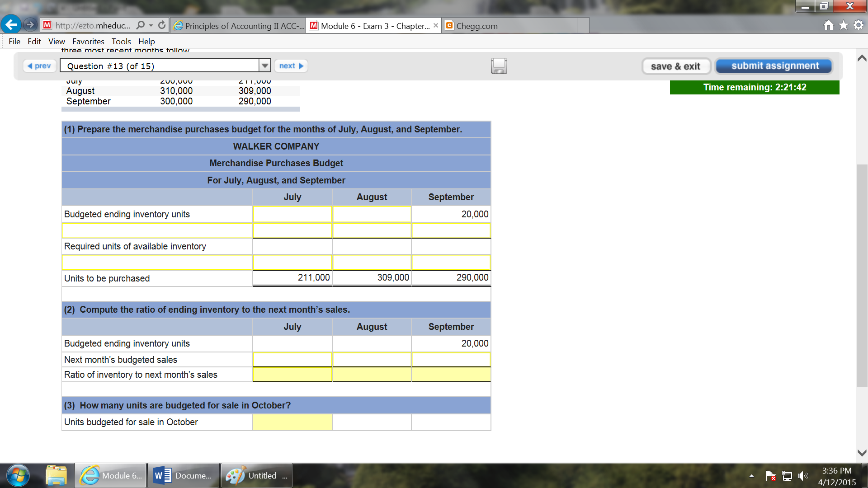Select the Internet Explorer Module 6 taskbar item
The width and height of the screenshot is (868, 488).
pyautogui.click(x=111, y=475)
